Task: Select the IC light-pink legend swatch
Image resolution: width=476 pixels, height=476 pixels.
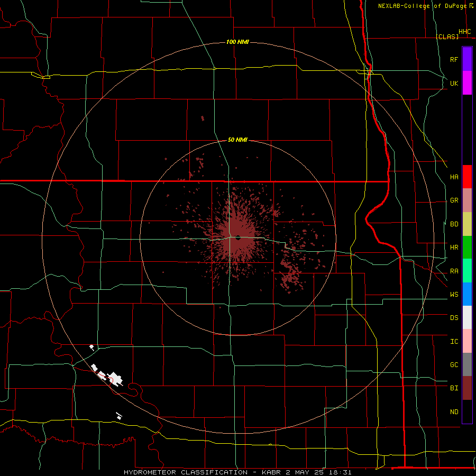Action: (x=467, y=341)
